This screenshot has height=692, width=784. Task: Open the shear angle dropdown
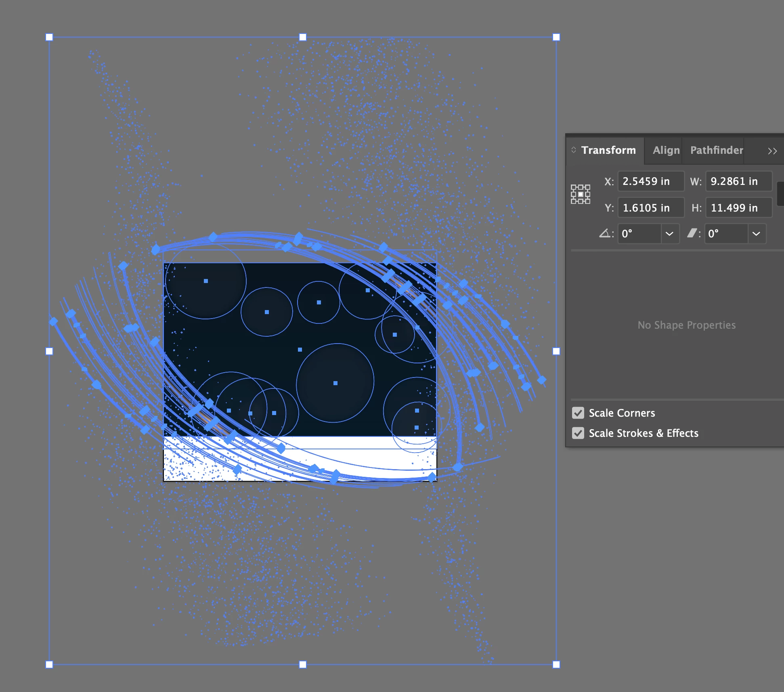[756, 234]
